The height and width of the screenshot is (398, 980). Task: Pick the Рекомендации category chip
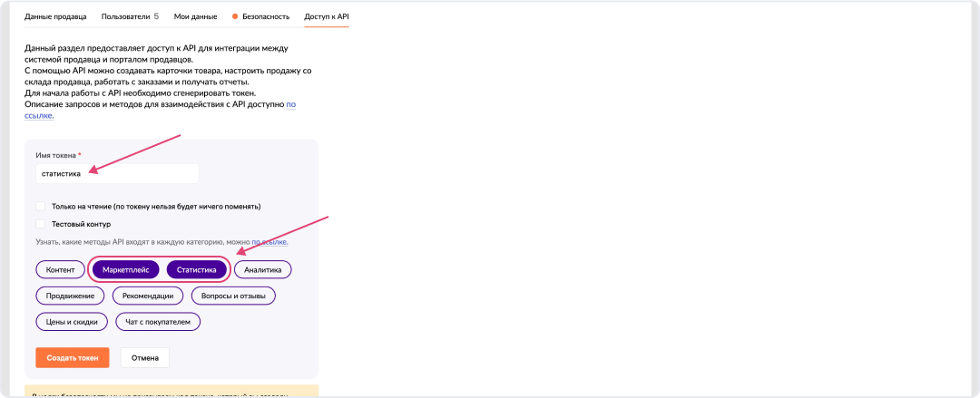(x=149, y=296)
